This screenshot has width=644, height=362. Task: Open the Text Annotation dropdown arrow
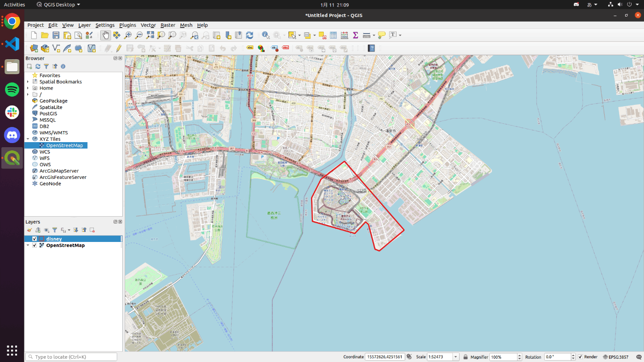pyautogui.click(x=400, y=35)
